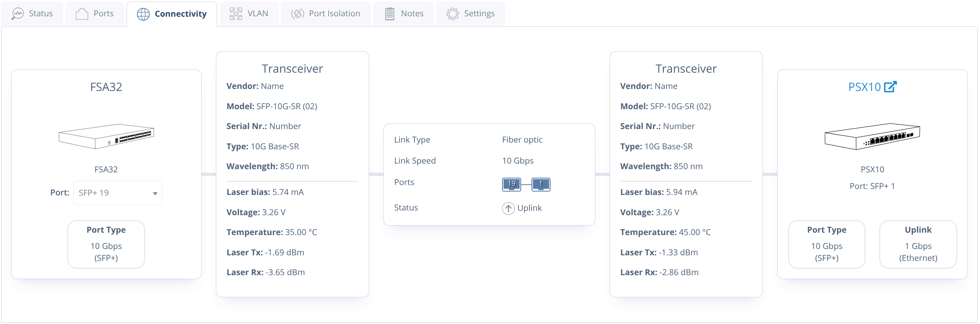Switch to the Ports tab
980x324 pixels.
(94, 14)
